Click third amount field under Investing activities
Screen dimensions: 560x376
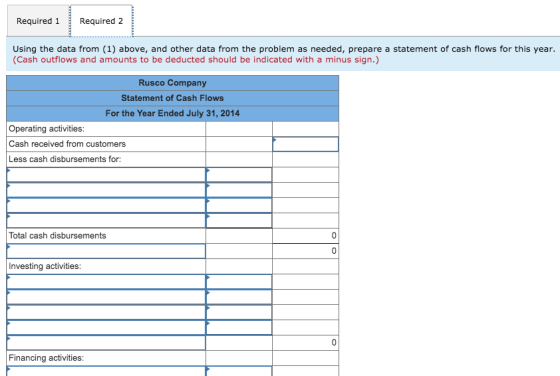[x=239, y=312]
